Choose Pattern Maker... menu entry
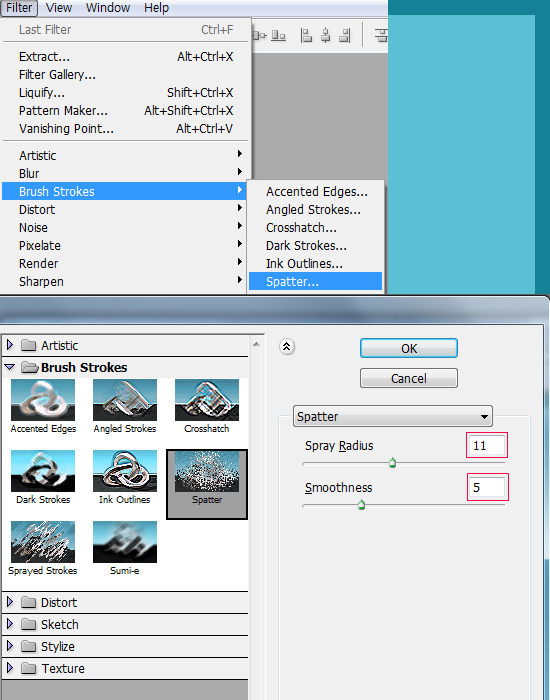 [126, 110]
